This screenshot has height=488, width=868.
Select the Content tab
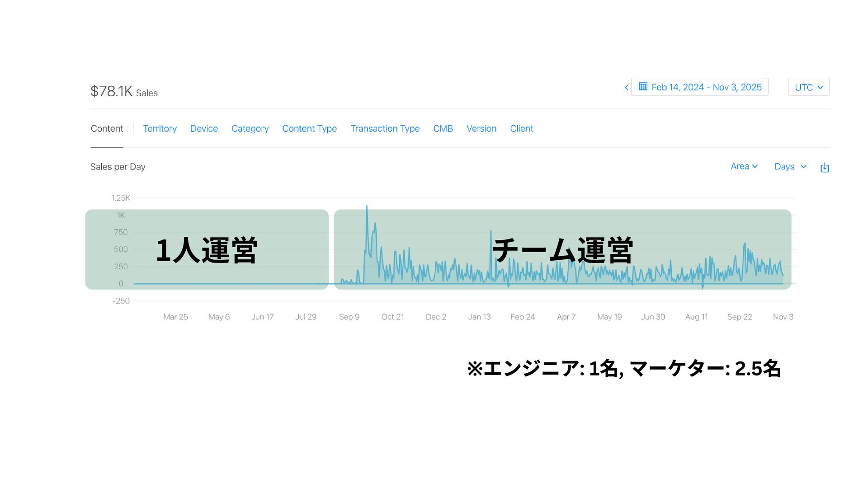tap(107, 129)
